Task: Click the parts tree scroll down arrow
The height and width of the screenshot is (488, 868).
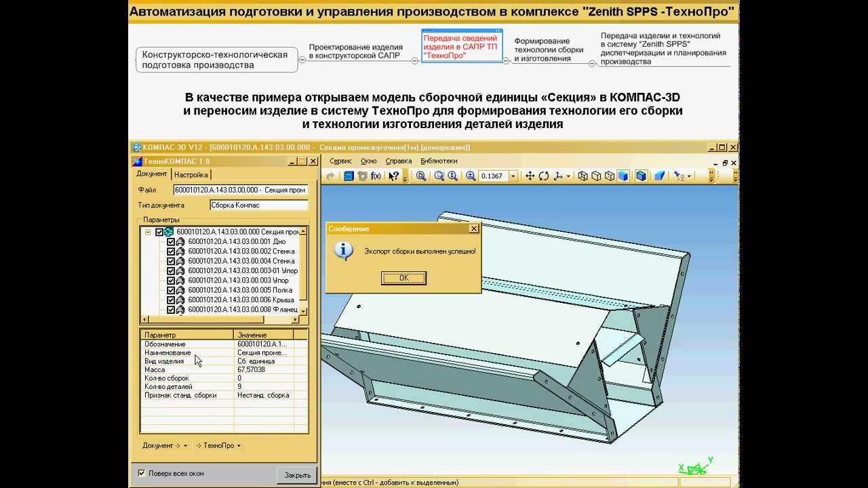Action: point(304,311)
